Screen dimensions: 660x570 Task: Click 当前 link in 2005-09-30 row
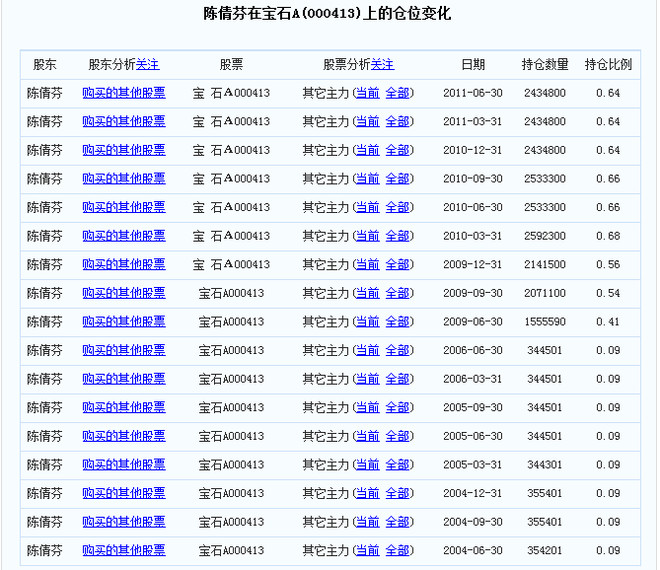tap(368, 408)
